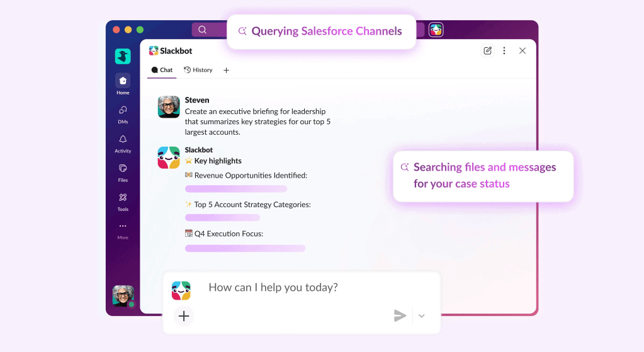Switch to the Chat tab
The width and height of the screenshot is (644, 352).
click(x=162, y=71)
